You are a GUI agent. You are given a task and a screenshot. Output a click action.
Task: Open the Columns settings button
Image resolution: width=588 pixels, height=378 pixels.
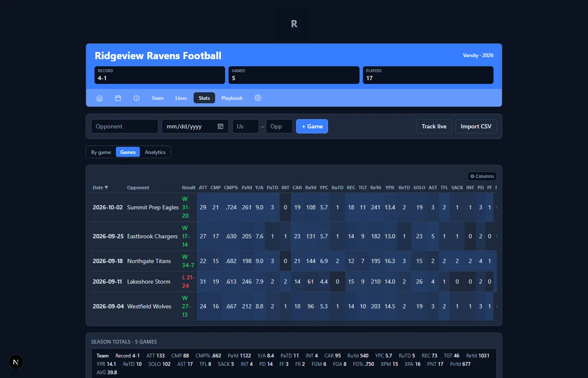pos(482,176)
